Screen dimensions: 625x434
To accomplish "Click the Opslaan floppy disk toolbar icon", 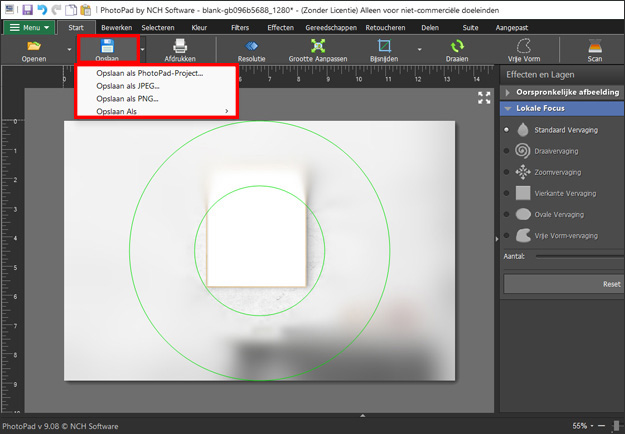I will [x=107, y=46].
